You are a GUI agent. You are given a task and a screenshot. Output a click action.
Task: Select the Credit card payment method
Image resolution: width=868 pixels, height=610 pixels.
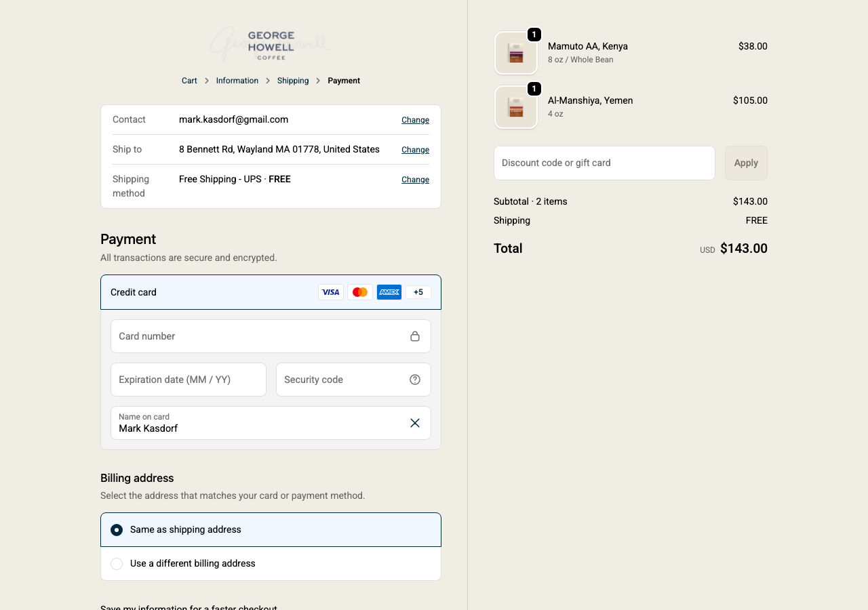134,292
